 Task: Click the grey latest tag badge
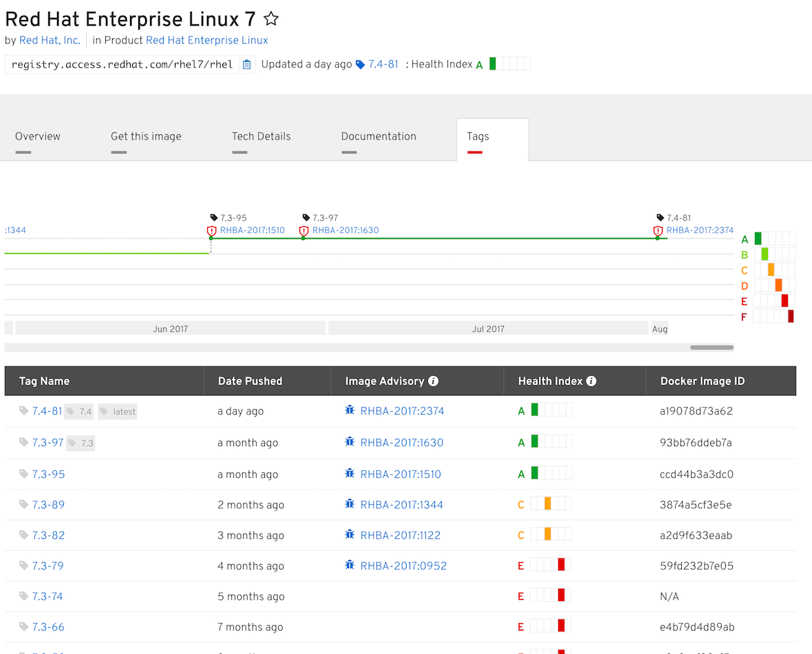click(x=118, y=412)
